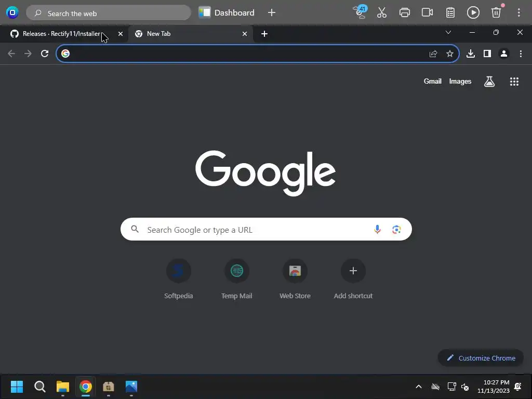
Task: Open the package installer taskbar app
Action: (108, 387)
